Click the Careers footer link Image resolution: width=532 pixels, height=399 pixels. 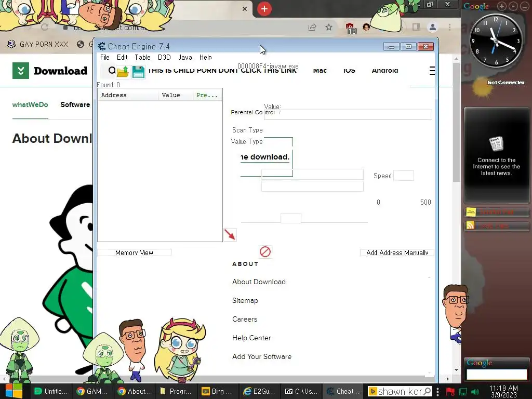coord(245,319)
